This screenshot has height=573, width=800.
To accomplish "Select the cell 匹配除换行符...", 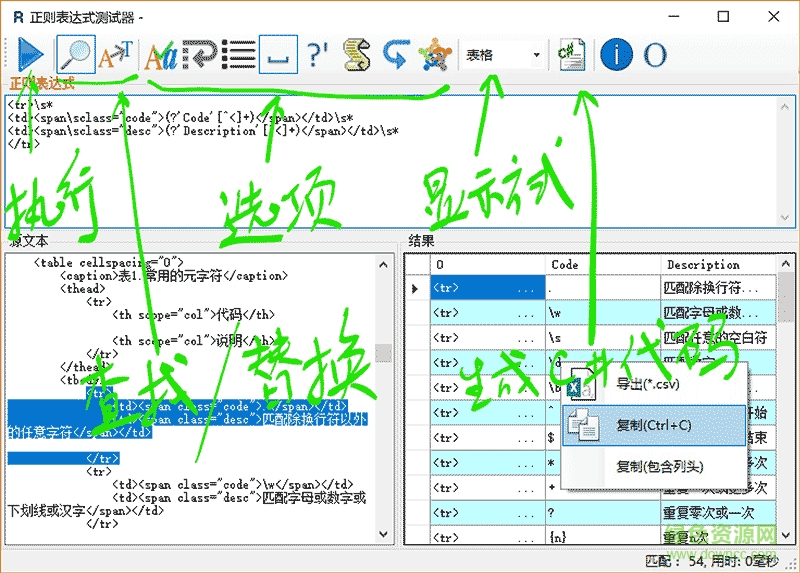I will tap(719, 288).
